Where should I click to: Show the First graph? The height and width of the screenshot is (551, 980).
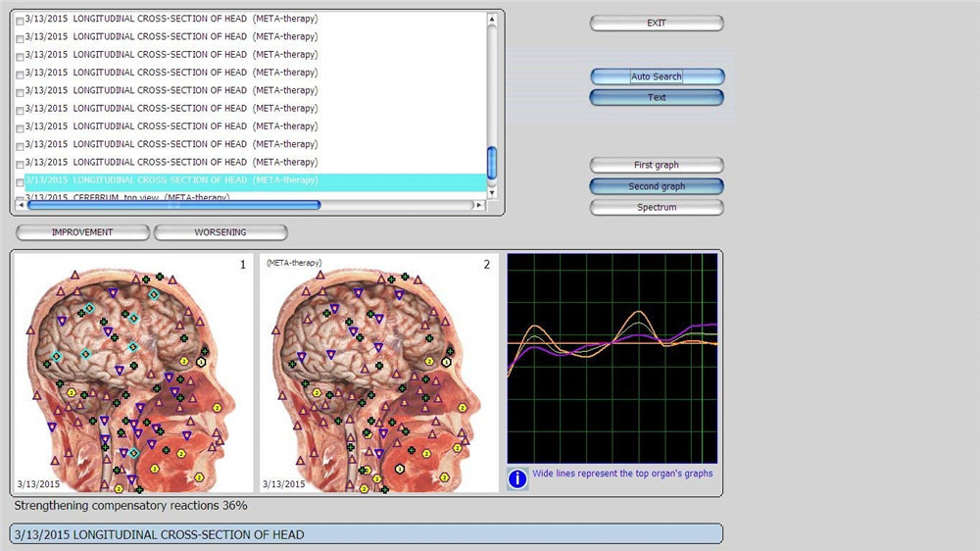pyautogui.click(x=657, y=166)
